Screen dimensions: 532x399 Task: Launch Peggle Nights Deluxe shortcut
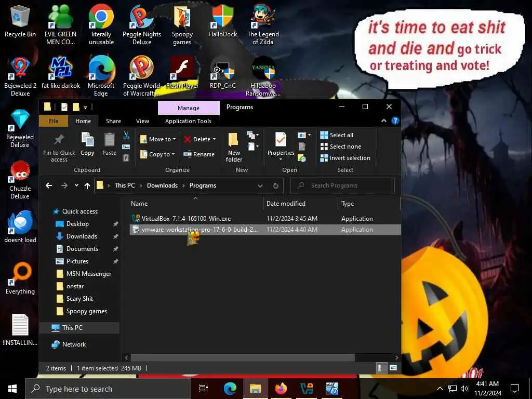tap(142, 24)
